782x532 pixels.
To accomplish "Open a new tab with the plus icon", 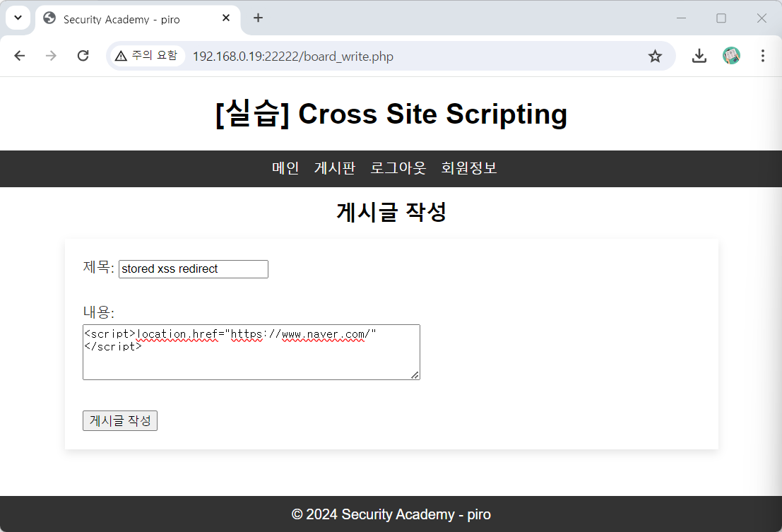I will (258, 18).
